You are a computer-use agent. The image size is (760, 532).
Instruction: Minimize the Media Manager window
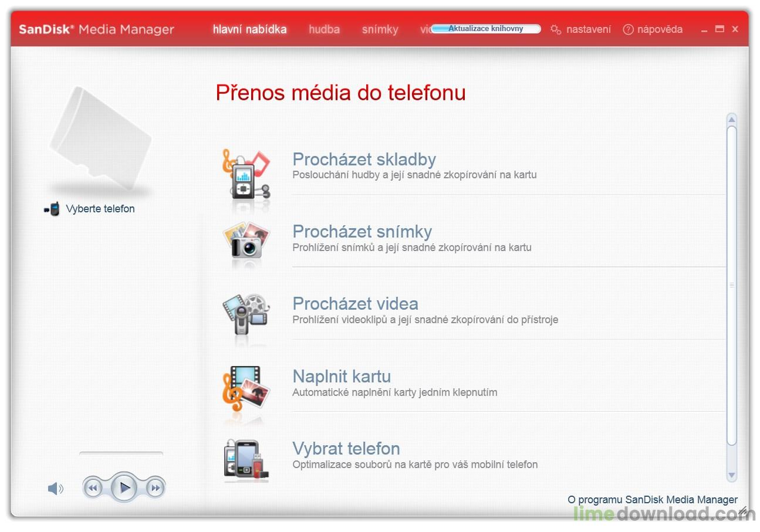pos(704,29)
